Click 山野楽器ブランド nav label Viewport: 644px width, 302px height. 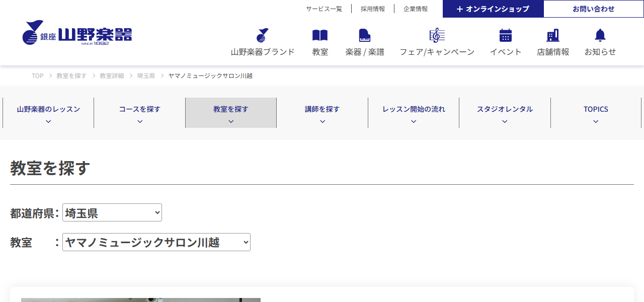[263, 52]
